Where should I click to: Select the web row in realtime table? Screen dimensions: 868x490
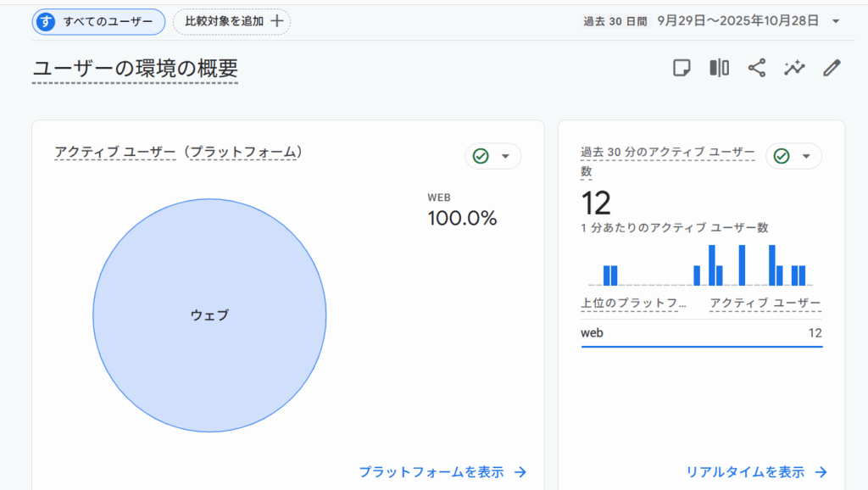coord(701,333)
